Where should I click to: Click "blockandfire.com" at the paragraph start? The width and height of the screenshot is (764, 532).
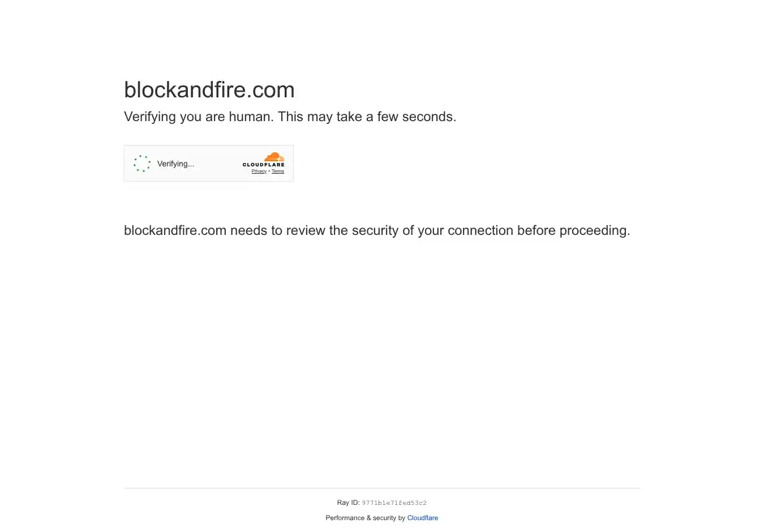175,230
